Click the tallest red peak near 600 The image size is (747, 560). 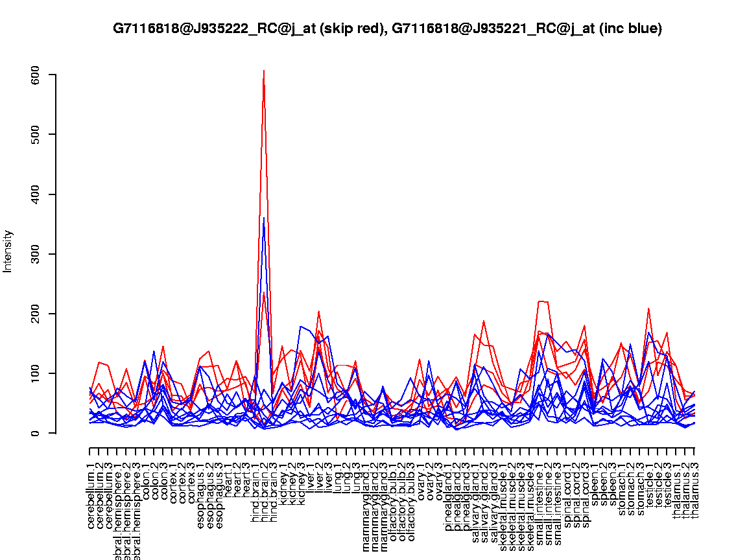tap(263, 71)
